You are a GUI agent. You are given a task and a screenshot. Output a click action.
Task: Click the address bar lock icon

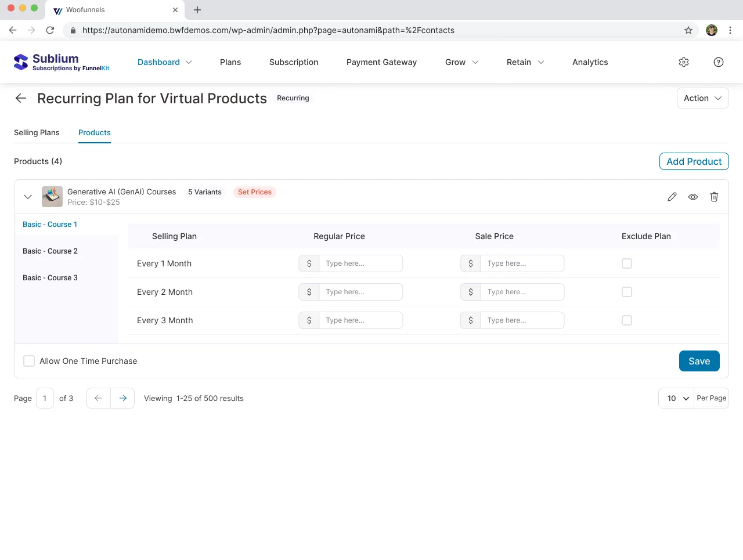tap(73, 30)
